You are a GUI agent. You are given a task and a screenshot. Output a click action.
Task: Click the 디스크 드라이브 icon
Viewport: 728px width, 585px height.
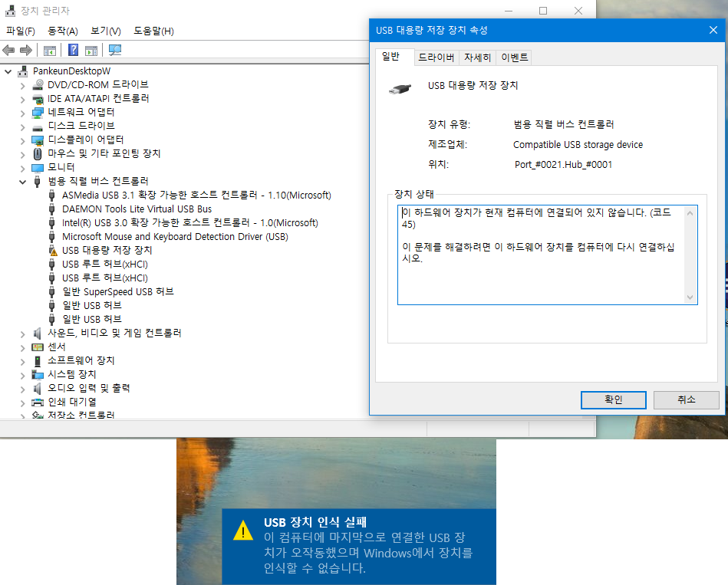point(38,127)
